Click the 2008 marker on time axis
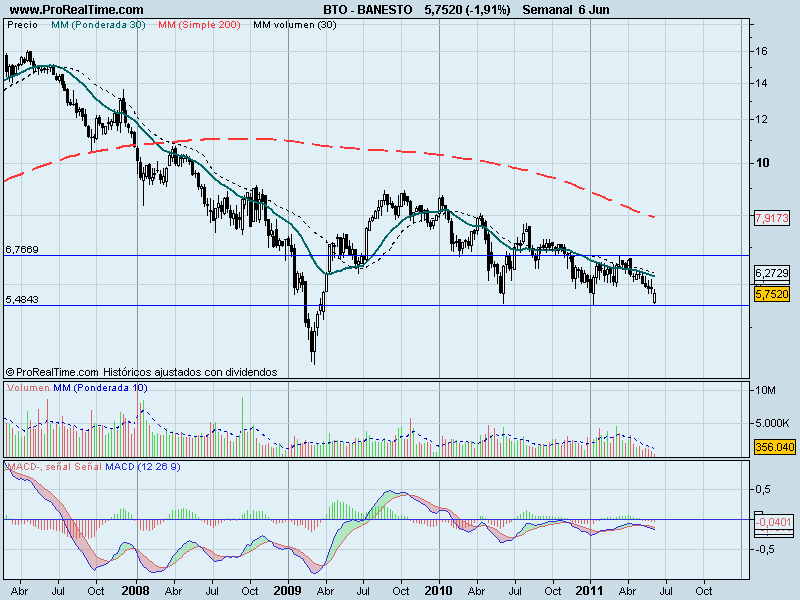 pyautogui.click(x=136, y=591)
